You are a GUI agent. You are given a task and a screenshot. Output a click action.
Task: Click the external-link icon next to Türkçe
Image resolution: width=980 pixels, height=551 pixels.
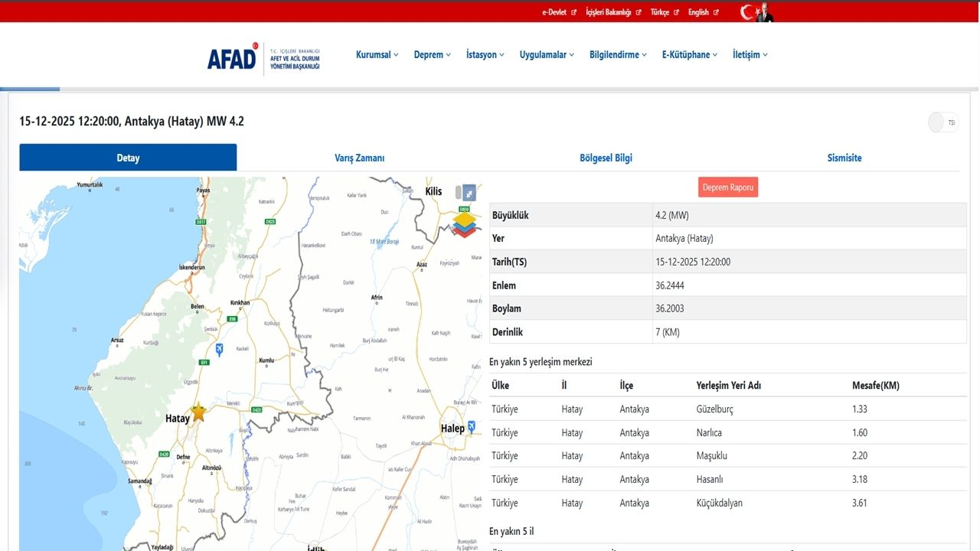coord(675,11)
